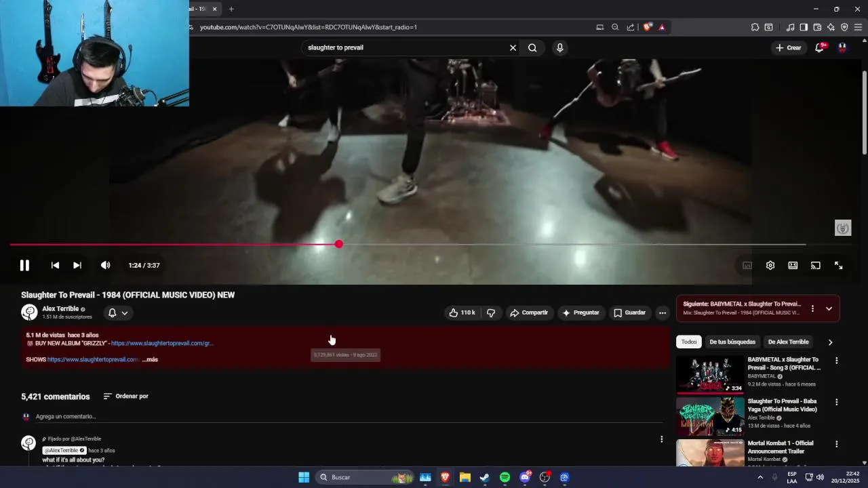The height and width of the screenshot is (488, 868).
Task: Like the video with 110 k likes
Action: (x=461, y=312)
